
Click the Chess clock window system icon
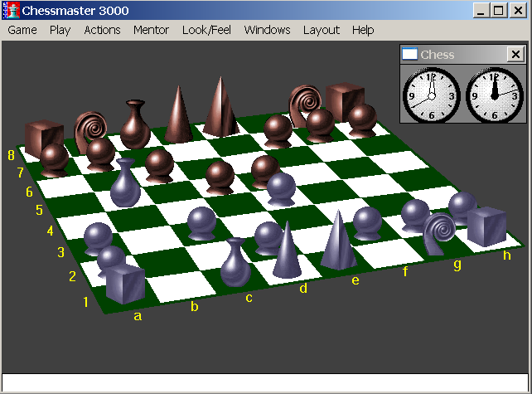pos(409,55)
